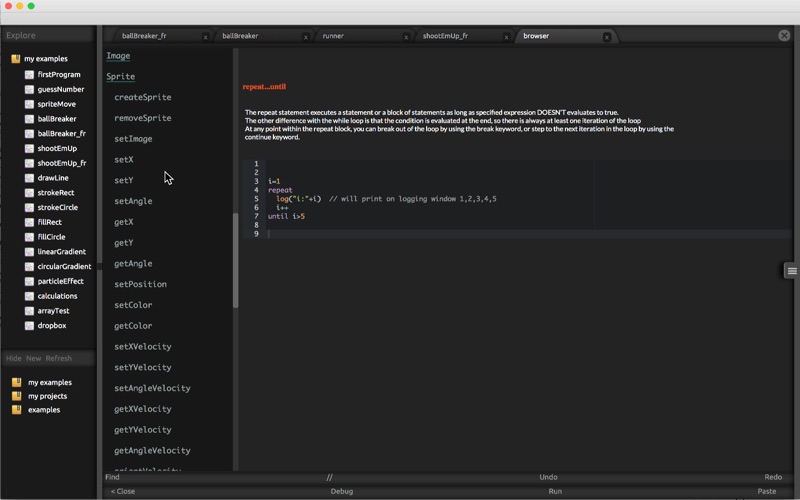Show the setAngleVelocity documentation
The height and width of the screenshot is (500, 800).
point(153,388)
